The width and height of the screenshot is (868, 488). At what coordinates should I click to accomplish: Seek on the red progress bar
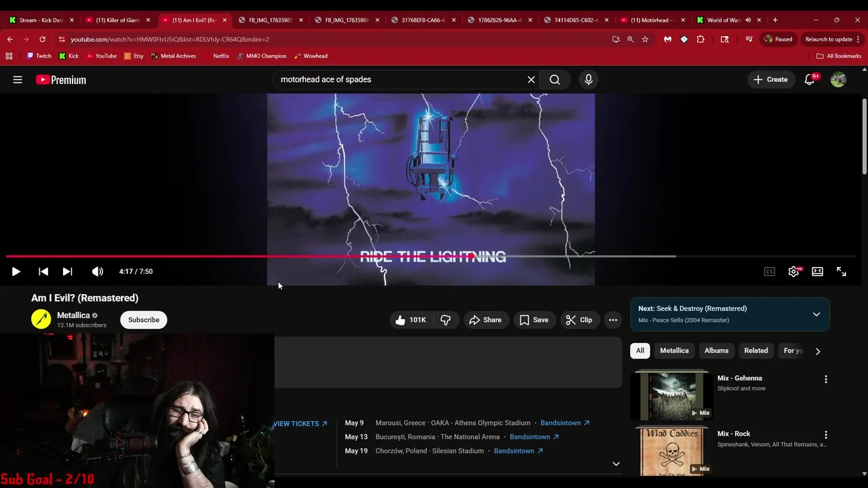(x=430, y=256)
